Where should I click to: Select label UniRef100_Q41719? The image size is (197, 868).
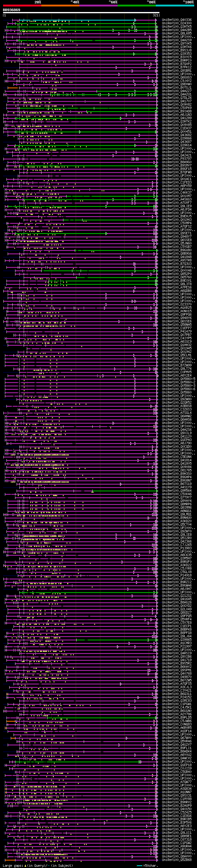[x=176, y=660]
